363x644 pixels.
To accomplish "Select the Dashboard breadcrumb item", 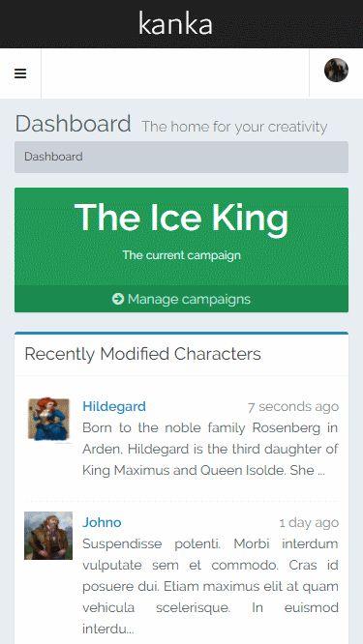I will (x=53, y=157).
